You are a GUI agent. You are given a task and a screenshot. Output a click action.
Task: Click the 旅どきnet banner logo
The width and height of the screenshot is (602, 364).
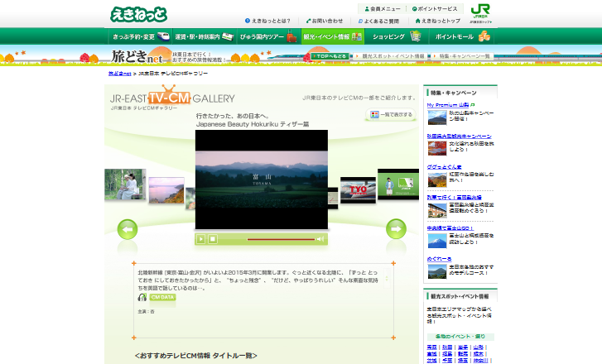pos(137,56)
